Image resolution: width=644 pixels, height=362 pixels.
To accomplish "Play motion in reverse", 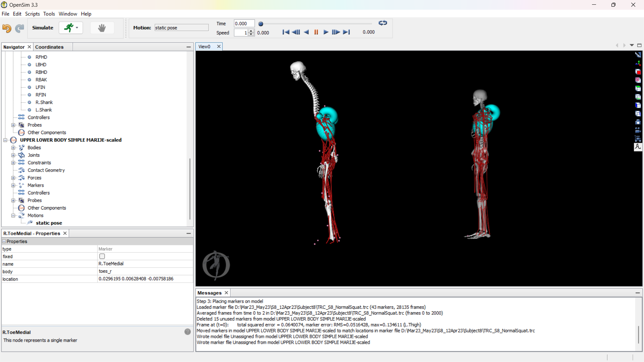I will pos(306,32).
